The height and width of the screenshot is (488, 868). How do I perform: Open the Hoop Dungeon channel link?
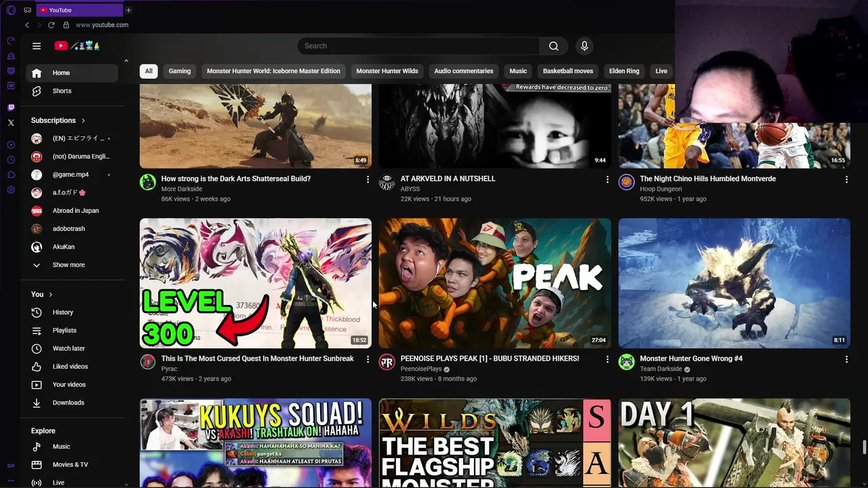[x=661, y=189]
